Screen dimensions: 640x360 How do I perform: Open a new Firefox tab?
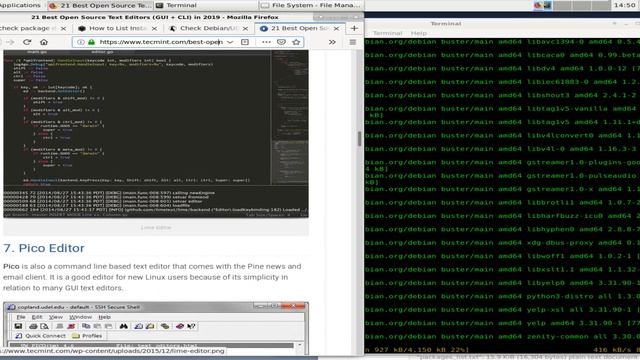click(354, 28)
